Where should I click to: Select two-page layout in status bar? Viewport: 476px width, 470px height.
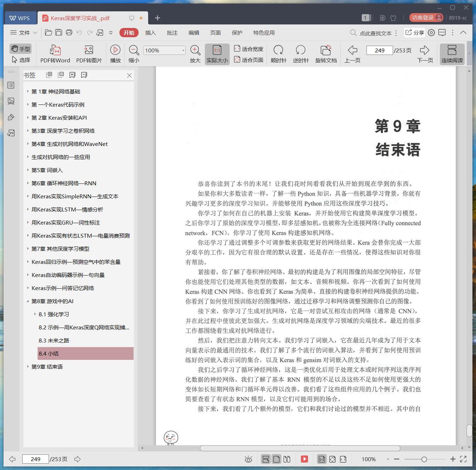(x=287, y=459)
